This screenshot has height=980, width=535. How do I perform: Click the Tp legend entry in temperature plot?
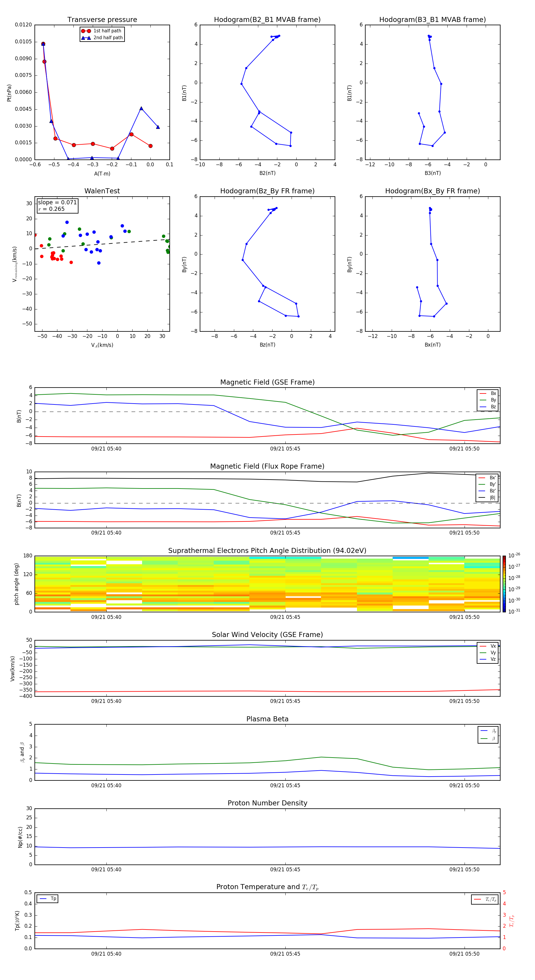pos(48,899)
